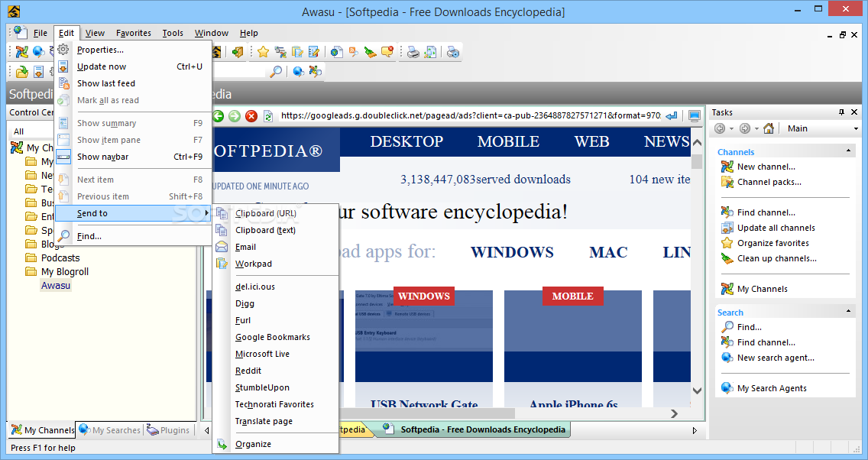Click the print preview page icon
Viewport: 868px width, 460px height.
(430, 52)
